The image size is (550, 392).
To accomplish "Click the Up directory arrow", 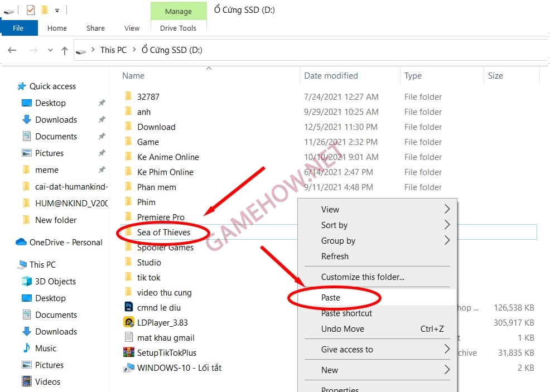I will (65, 50).
